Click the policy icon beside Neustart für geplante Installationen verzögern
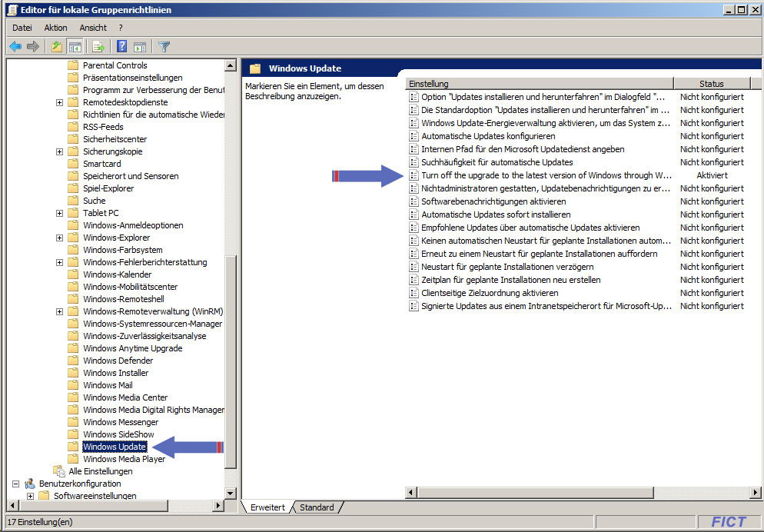The width and height of the screenshot is (764, 532). pos(414,267)
